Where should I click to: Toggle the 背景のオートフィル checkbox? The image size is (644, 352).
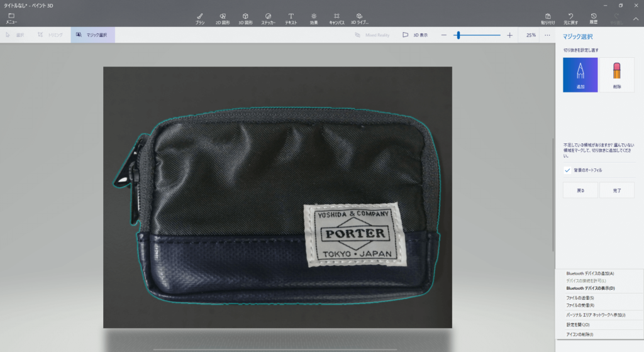click(x=567, y=170)
